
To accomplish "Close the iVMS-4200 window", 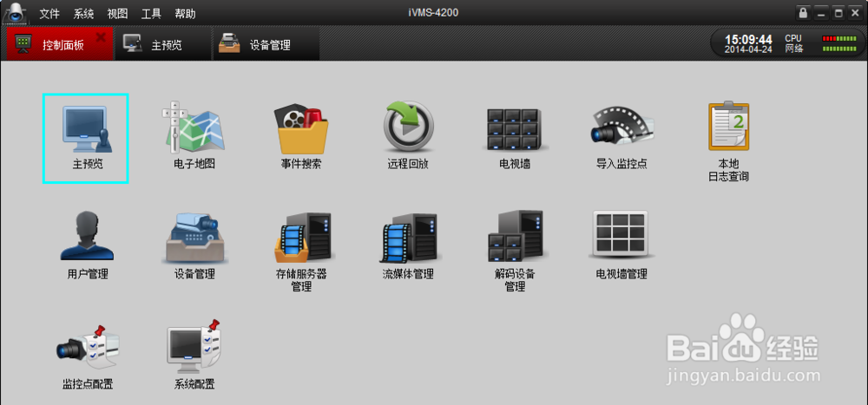I will [853, 13].
